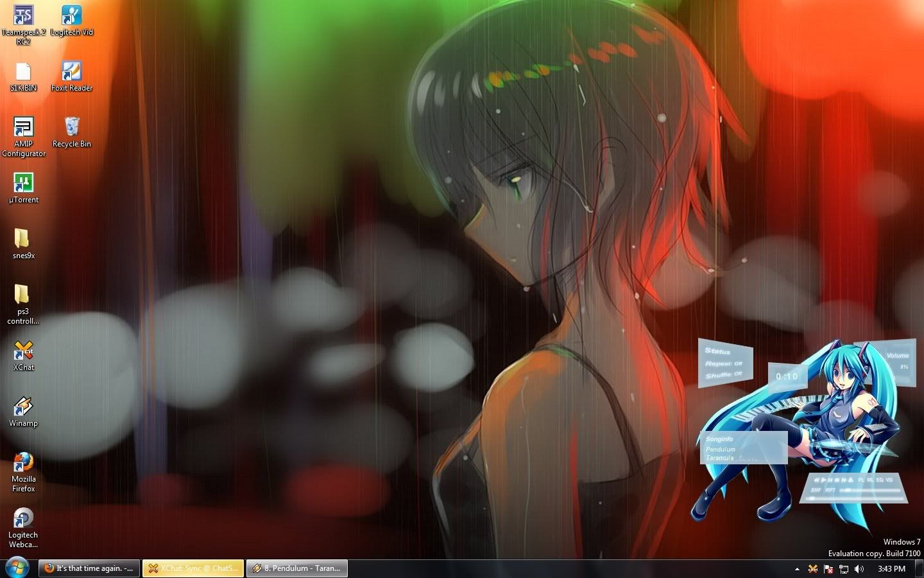The image size is (924, 578).
Task: Open the Windows Start menu orb
Action: coord(17,568)
